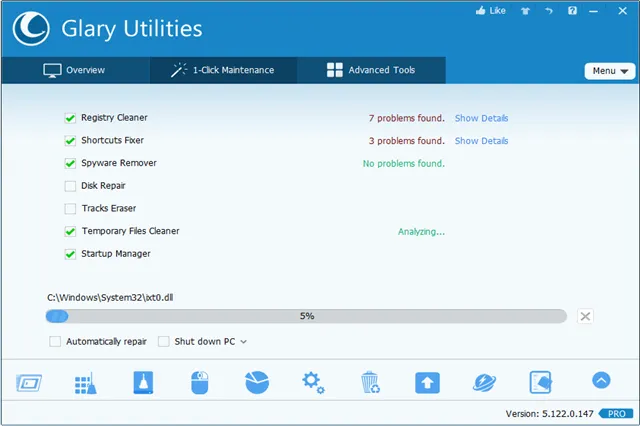Click the restore/undo arrow icon in title bar
This screenshot has width=640, height=426.
coord(549,11)
